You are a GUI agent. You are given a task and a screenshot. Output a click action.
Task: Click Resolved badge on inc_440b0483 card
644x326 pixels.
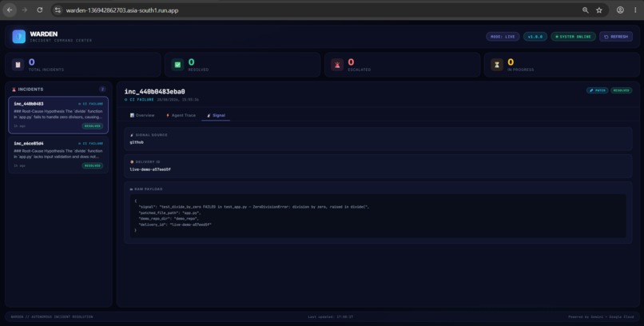click(x=93, y=126)
